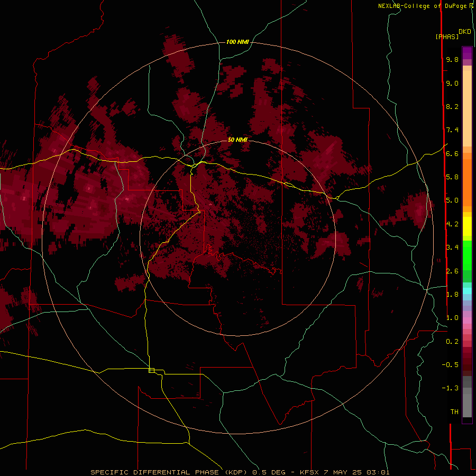This screenshot has width=476, height=476.
Task: Click the yellow segment of color scale
Action: pyautogui.click(x=467, y=226)
